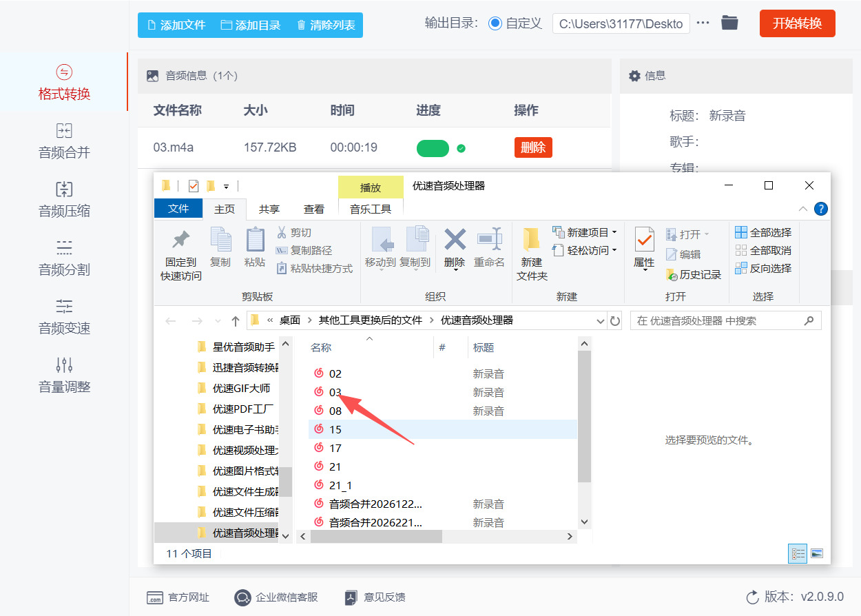Open 企业微信客服 customer service link

tap(276, 597)
